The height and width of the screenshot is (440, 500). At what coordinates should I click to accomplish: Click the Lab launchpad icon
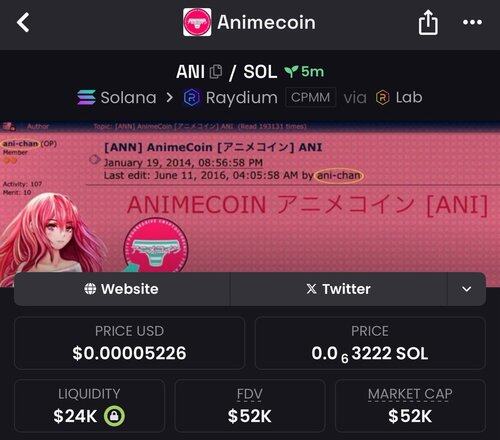click(383, 98)
